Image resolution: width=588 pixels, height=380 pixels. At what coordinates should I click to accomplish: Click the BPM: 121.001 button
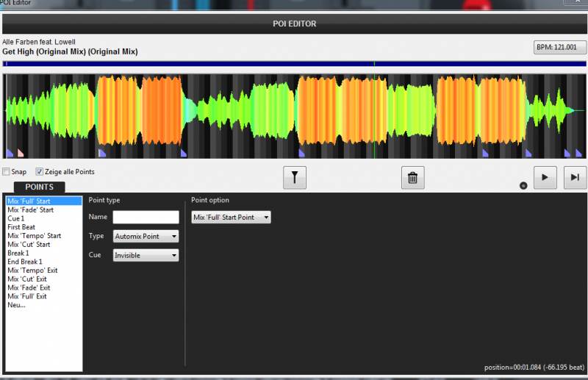(560, 47)
